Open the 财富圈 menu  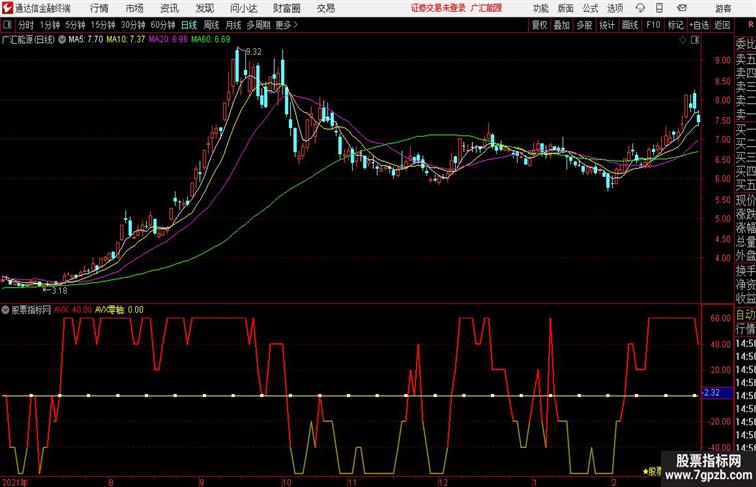point(286,8)
